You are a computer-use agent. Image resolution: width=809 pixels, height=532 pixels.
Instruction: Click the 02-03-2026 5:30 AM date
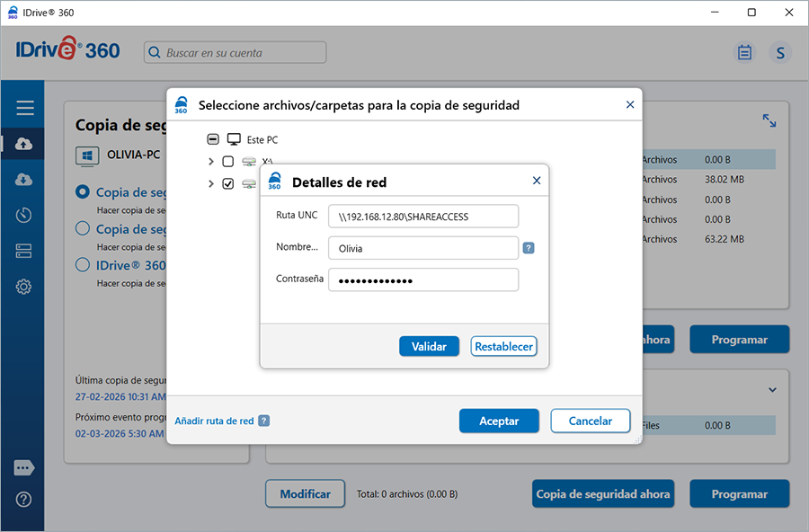[x=120, y=433]
